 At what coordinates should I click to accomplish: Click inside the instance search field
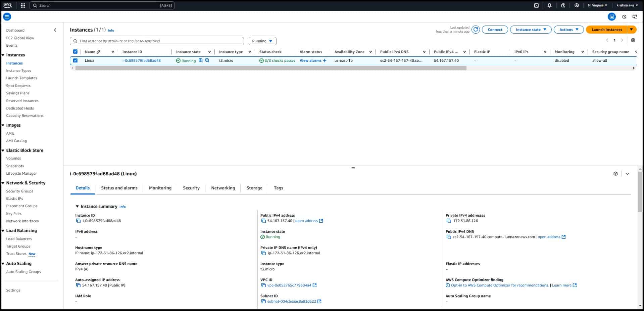tap(157, 41)
